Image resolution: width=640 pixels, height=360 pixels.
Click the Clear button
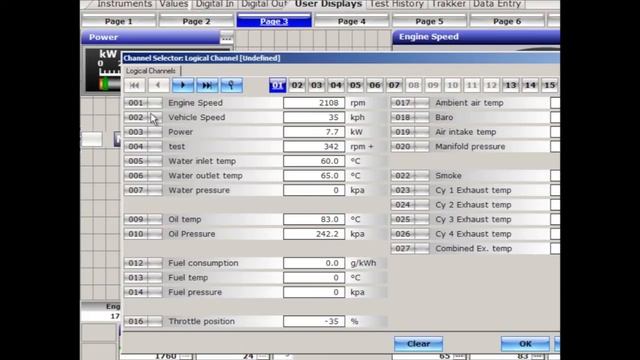click(418, 344)
